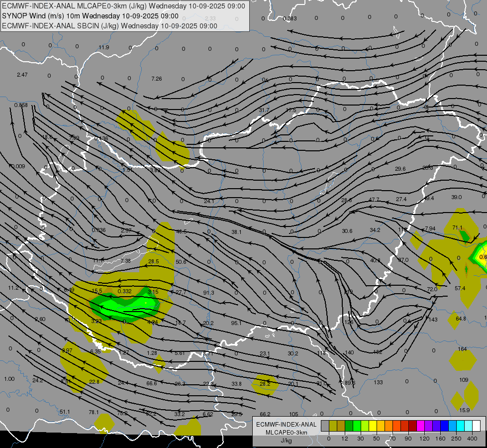Image resolution: width=487 pixels, height=448 pixels.
Task: Click the white 400 legend swatch
Action: coord(476,426)
